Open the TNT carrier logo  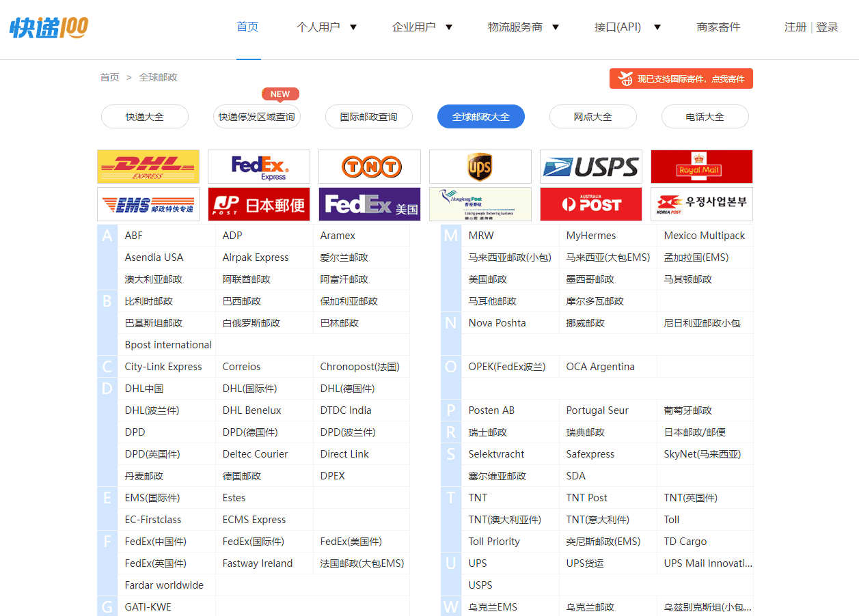(x=369, y=166)
